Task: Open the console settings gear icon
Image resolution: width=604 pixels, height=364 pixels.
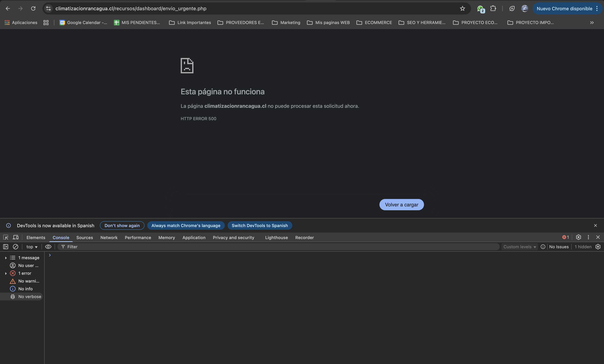Action: (598, 247)
